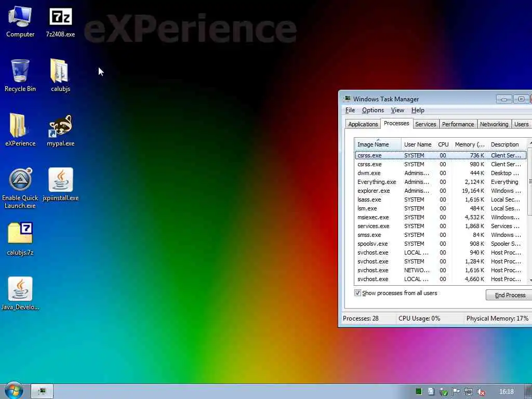Open the File menu in Task Manager
Screen dimensions: 532x399
(350, 110)
